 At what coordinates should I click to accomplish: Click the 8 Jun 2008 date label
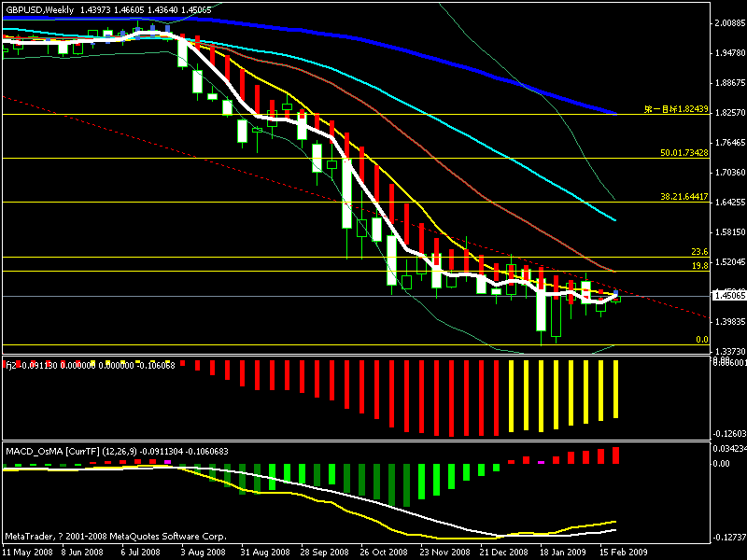82,553
